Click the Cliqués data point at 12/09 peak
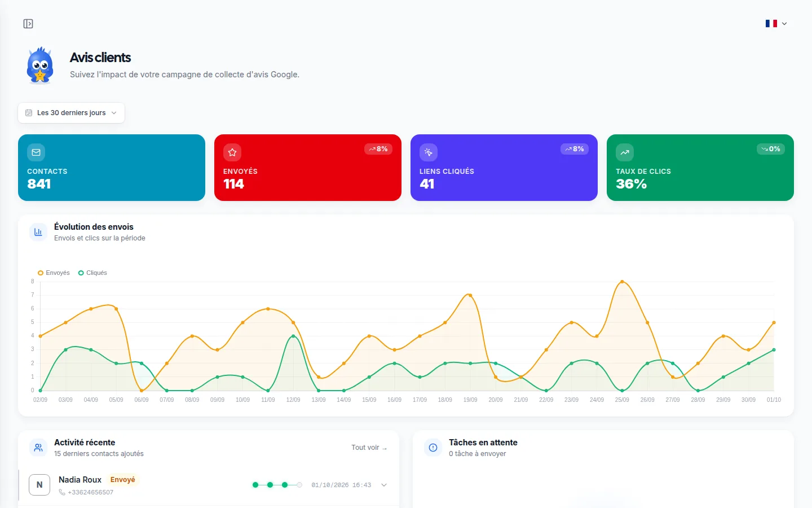 coord(293,336)
